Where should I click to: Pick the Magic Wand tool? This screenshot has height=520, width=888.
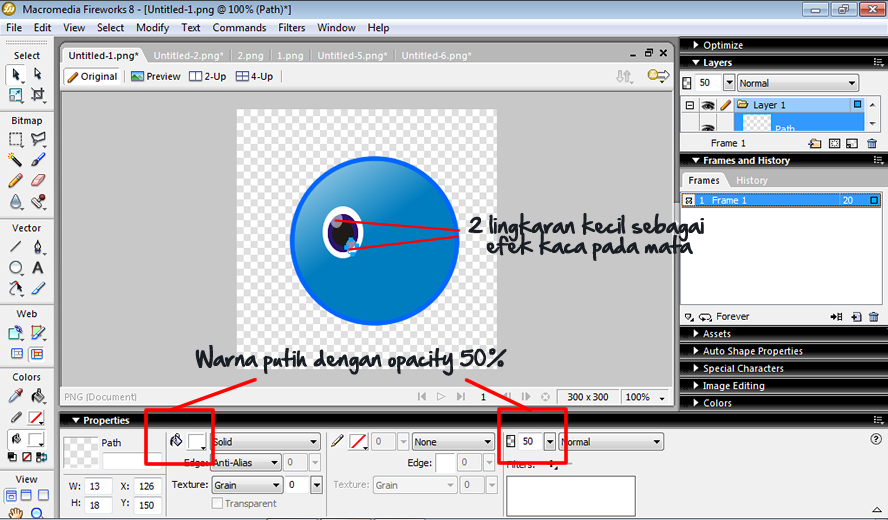click(16, 160)
